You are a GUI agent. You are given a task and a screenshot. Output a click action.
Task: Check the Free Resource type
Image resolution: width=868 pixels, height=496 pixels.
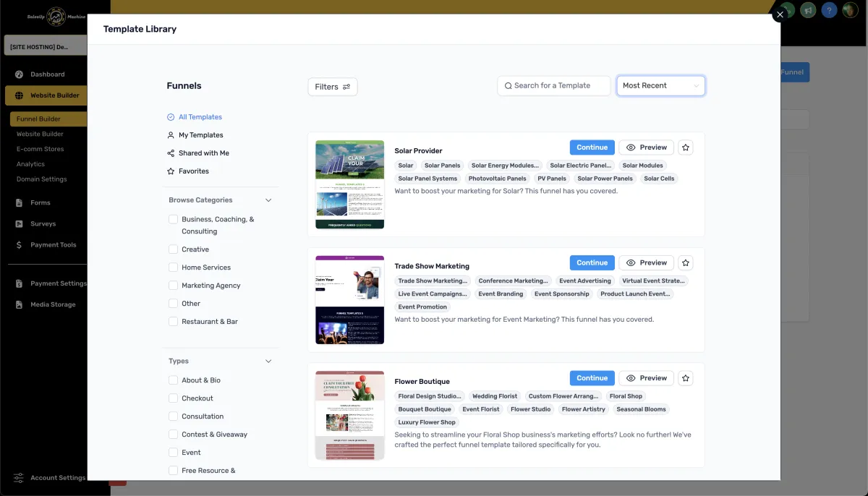[x=173, y=471]
